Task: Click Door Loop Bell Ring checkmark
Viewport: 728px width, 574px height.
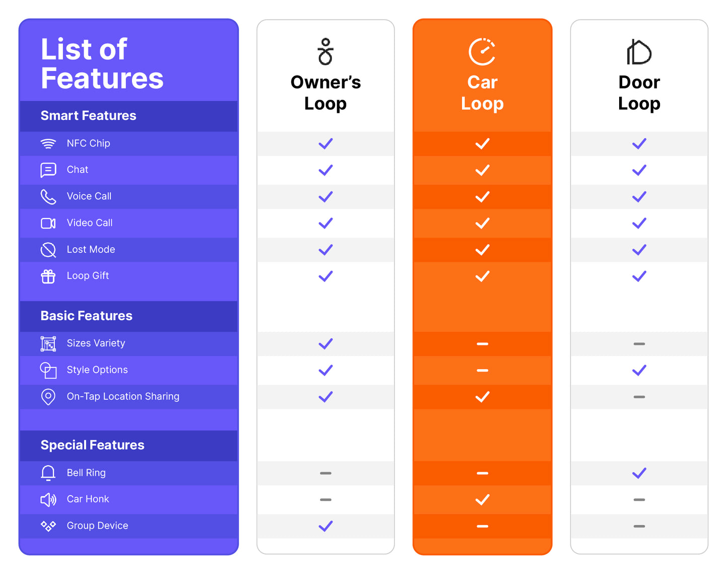Action: point(639,473)
